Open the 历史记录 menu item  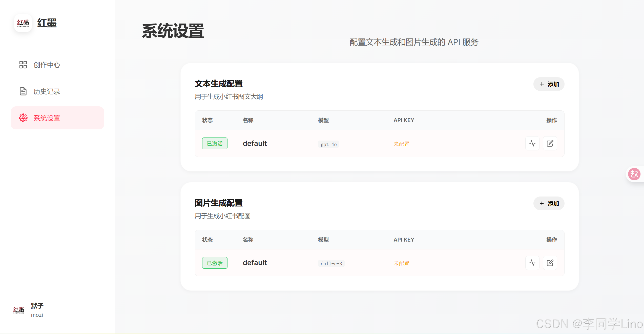47,91
